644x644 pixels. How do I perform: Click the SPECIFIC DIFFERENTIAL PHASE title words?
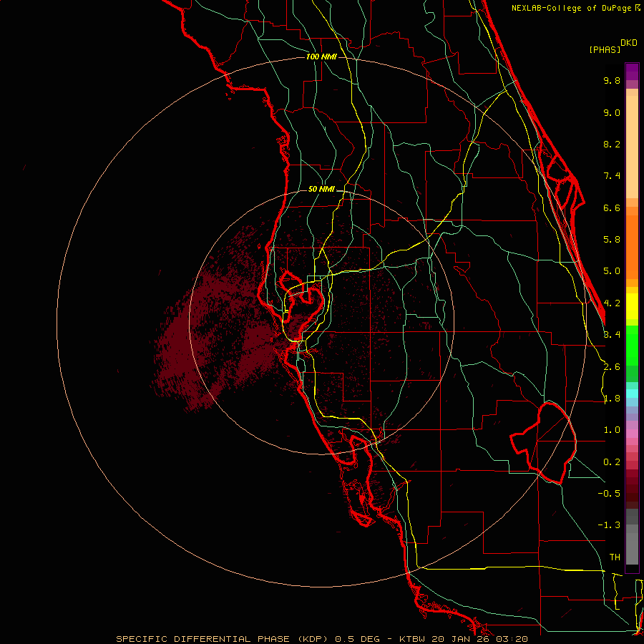[203, 639]
